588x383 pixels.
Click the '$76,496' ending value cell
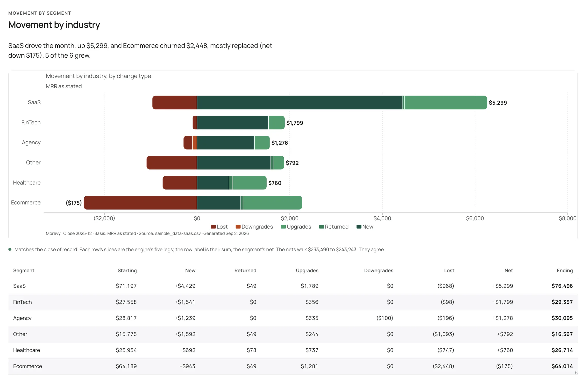tap(562, 286)
